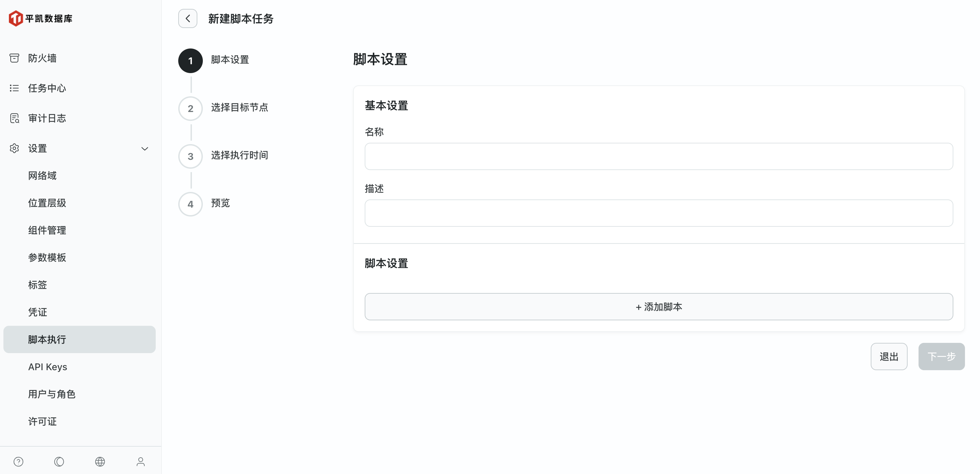
Task: Open API Keys settings page
Action: coord(47,367)
